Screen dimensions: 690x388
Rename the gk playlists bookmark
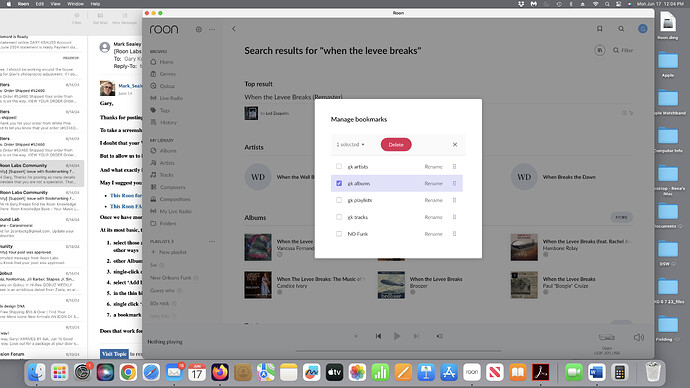(x=433, y=200)
